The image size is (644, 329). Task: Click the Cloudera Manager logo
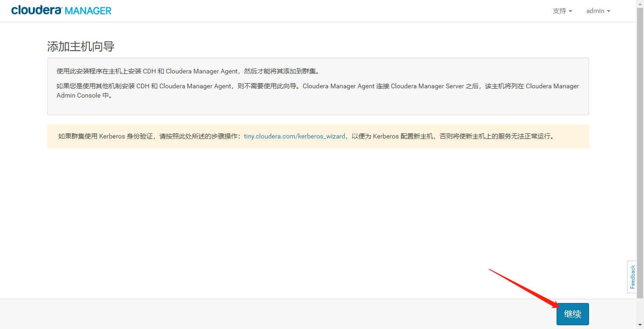point(61,10)
